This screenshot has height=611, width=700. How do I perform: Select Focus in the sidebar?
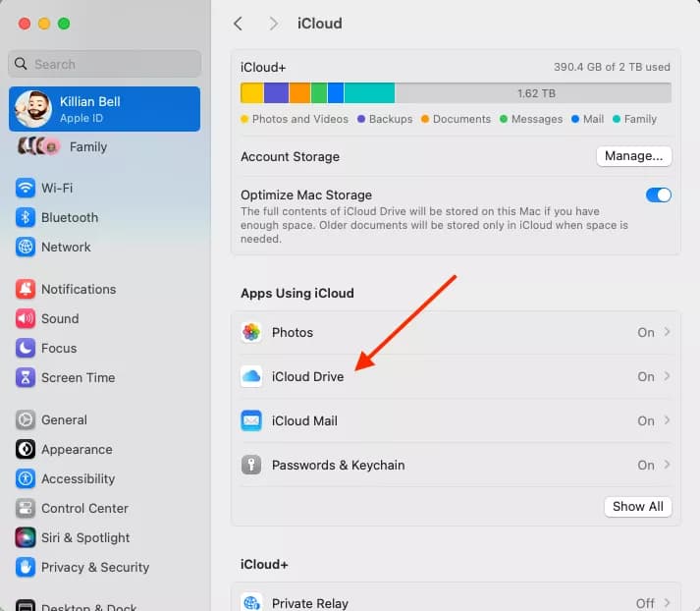point(104,348)
